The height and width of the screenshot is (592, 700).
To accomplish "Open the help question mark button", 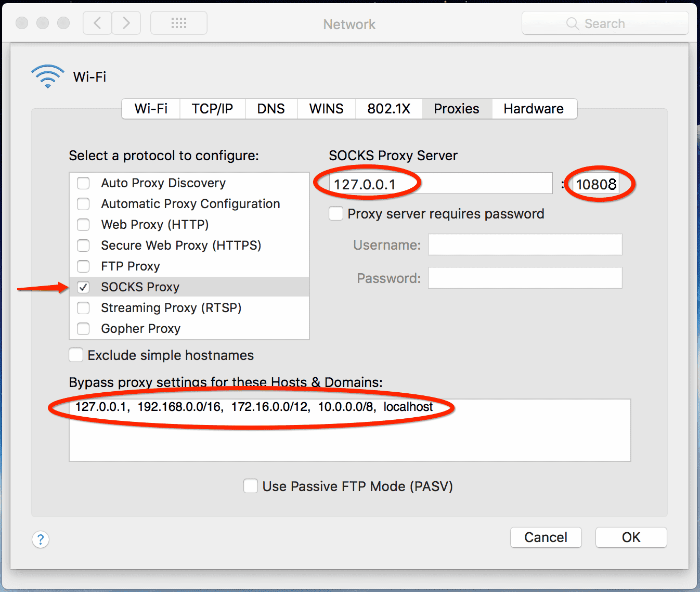I will click(x=41, y=539).
